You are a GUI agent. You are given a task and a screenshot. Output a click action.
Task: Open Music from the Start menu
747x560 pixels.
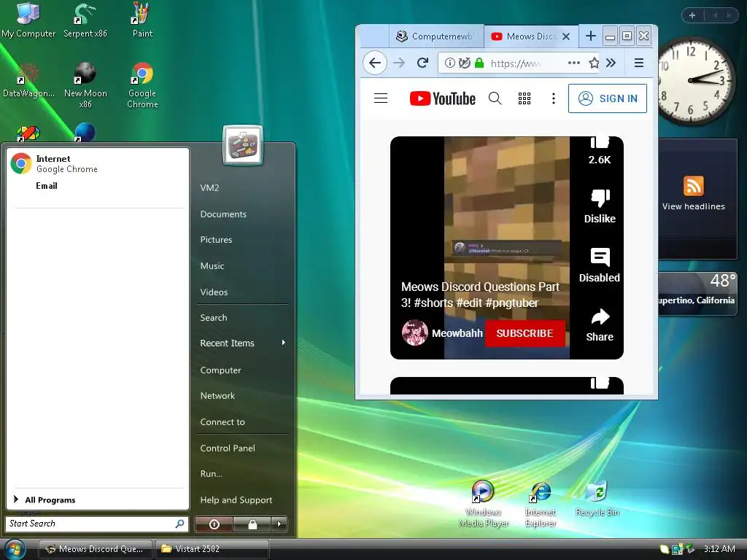(212, 265)
